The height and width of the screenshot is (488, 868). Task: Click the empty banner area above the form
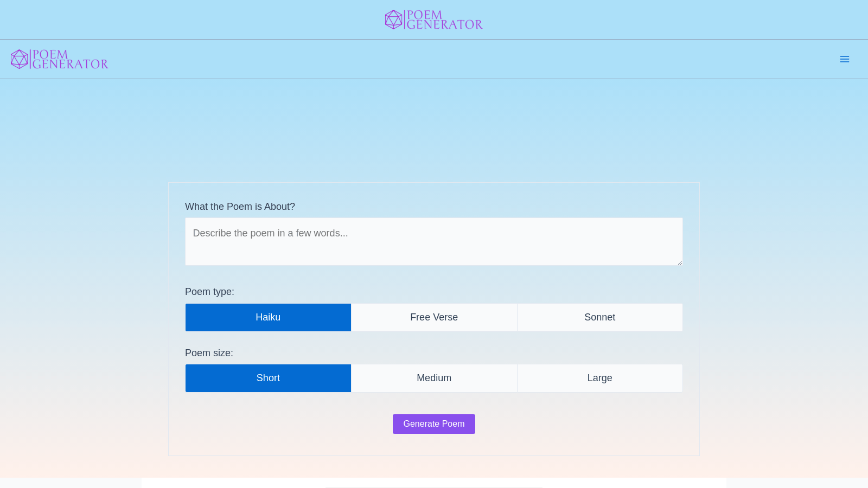coord(434,130)
